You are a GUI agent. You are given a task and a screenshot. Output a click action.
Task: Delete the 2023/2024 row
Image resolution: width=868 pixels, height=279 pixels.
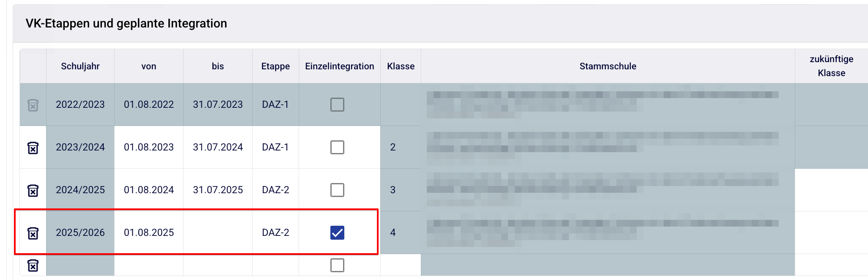pos(33,148)
